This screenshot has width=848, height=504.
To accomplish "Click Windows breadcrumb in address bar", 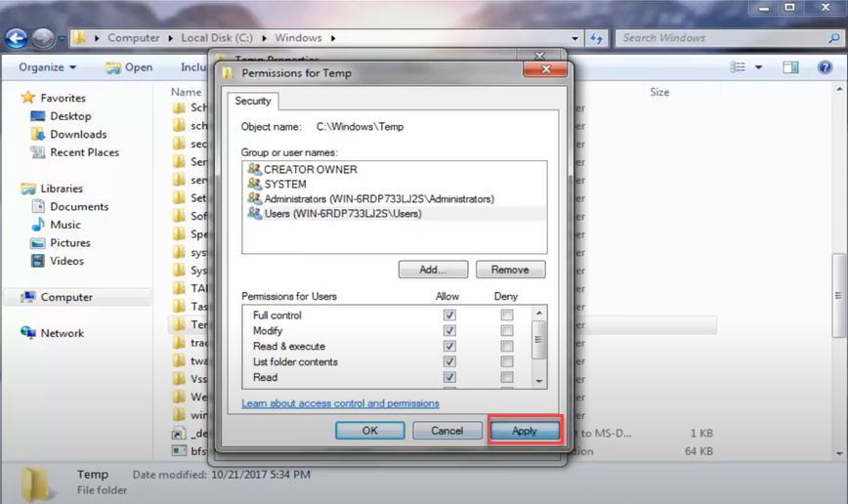I will (x=298, y=38).
